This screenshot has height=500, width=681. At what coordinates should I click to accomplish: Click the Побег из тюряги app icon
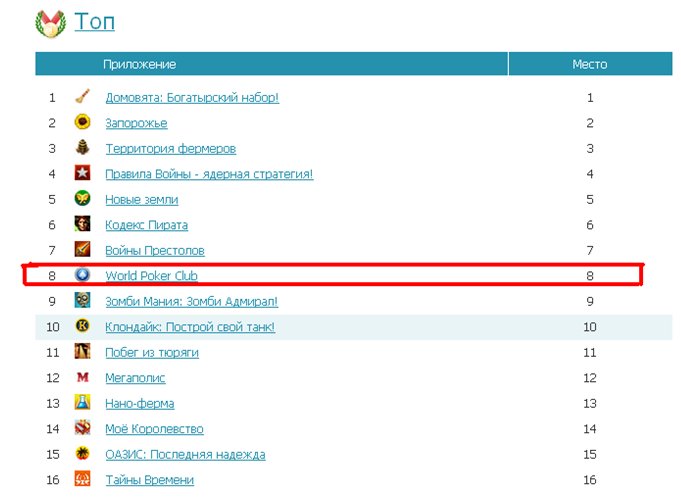coord(83,351)
